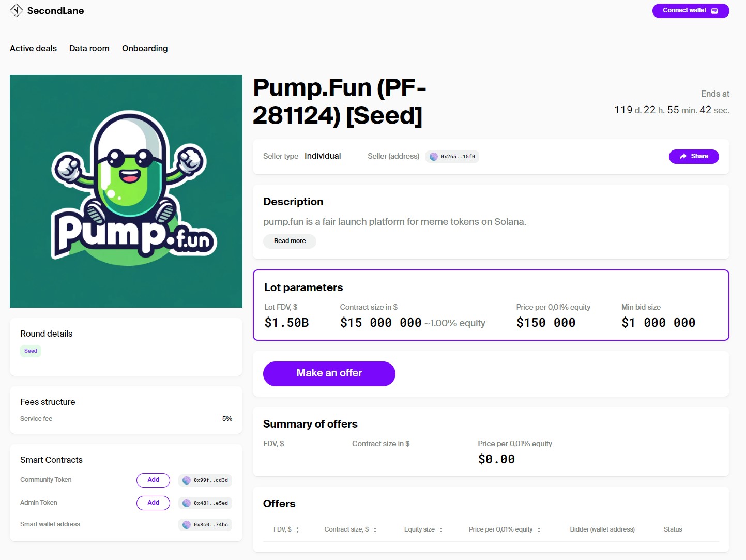Click the share arrow icon

(x=683, y=156)
